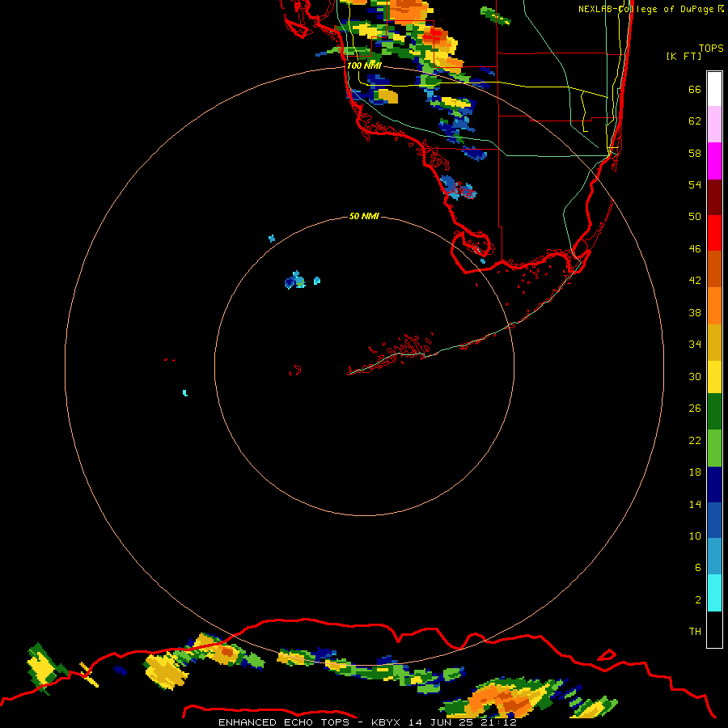Pick the cyan legend swatch
The width and height of the screenshot is (728, 728).
pyautogui.click(x=714, y=593)
